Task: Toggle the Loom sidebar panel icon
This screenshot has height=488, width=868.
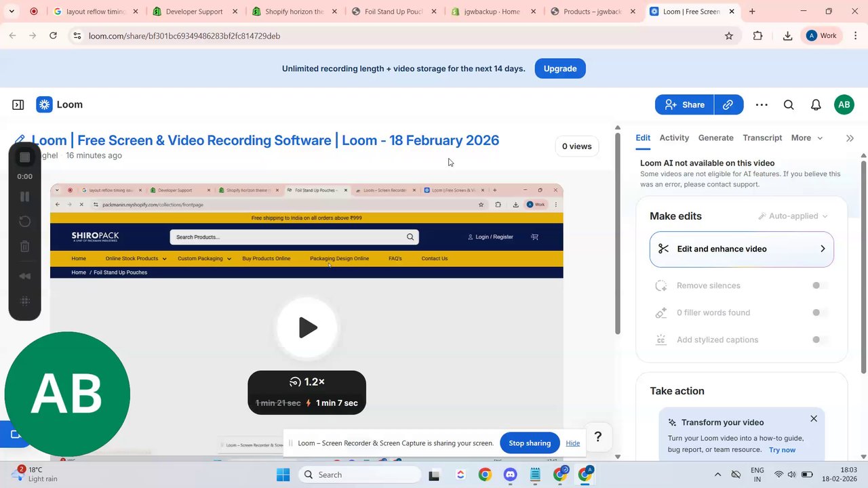Action: click(x=18, y=105)
